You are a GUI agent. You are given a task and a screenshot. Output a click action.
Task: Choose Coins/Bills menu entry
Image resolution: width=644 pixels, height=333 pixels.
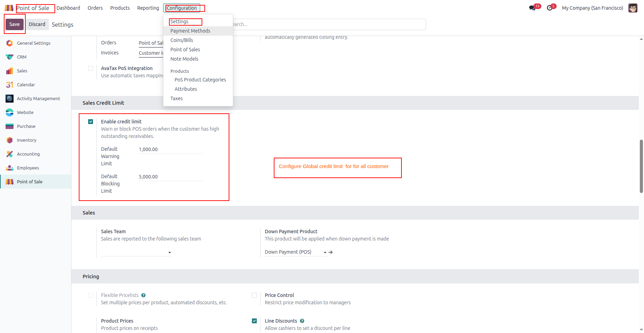coord(198,40)
